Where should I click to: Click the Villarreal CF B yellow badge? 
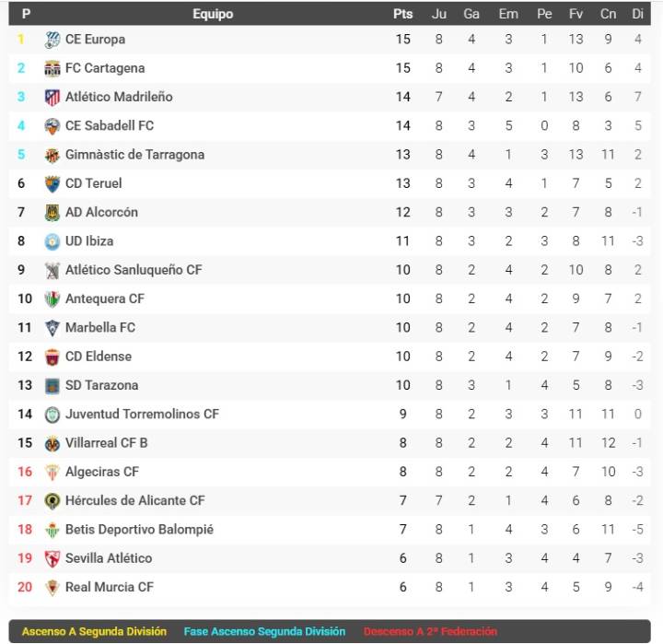pos(52,443)
